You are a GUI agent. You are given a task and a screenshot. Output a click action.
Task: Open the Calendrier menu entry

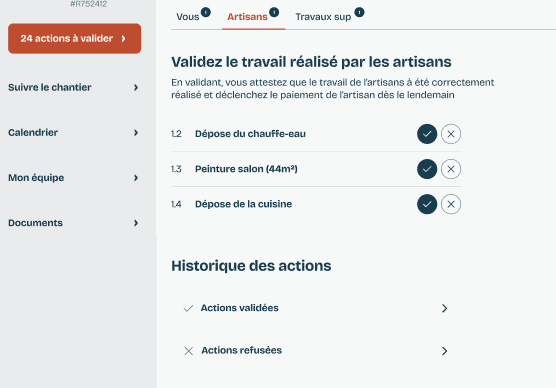(x=73, y=132)
